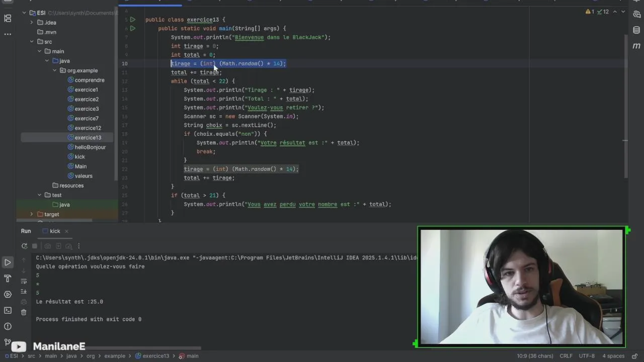Click the run gutter arrow beside class exercice13
Viewport: 644px width, 362px height.
click(132, 20)
